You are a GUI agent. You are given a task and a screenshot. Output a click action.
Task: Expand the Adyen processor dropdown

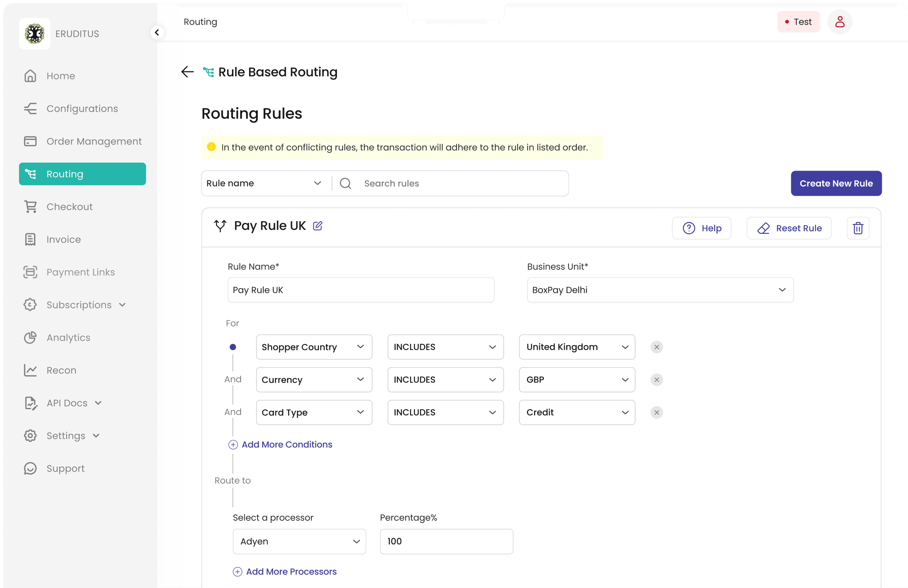(x=299, y=541)
